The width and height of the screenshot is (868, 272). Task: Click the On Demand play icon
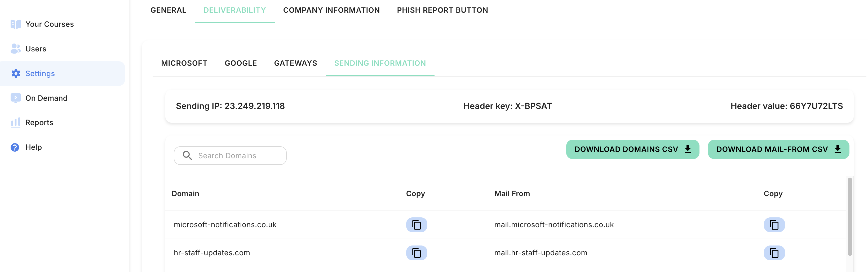pyautogui.click(x=15, y=98)
